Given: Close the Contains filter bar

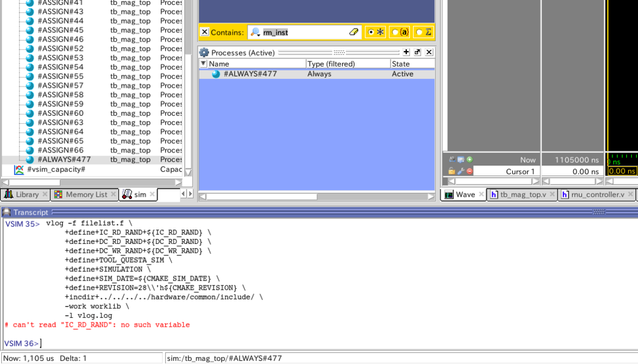Looking at the screenshot, I should 205,32.
